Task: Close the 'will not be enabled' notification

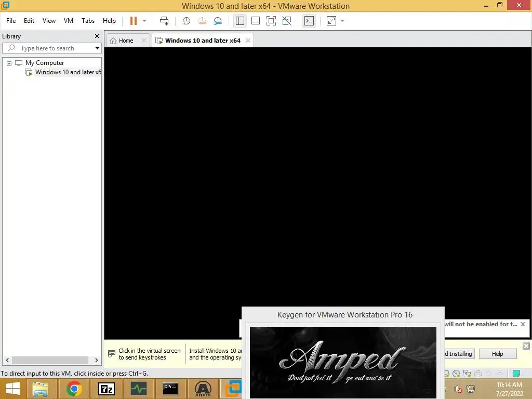Action: point(523,324)
